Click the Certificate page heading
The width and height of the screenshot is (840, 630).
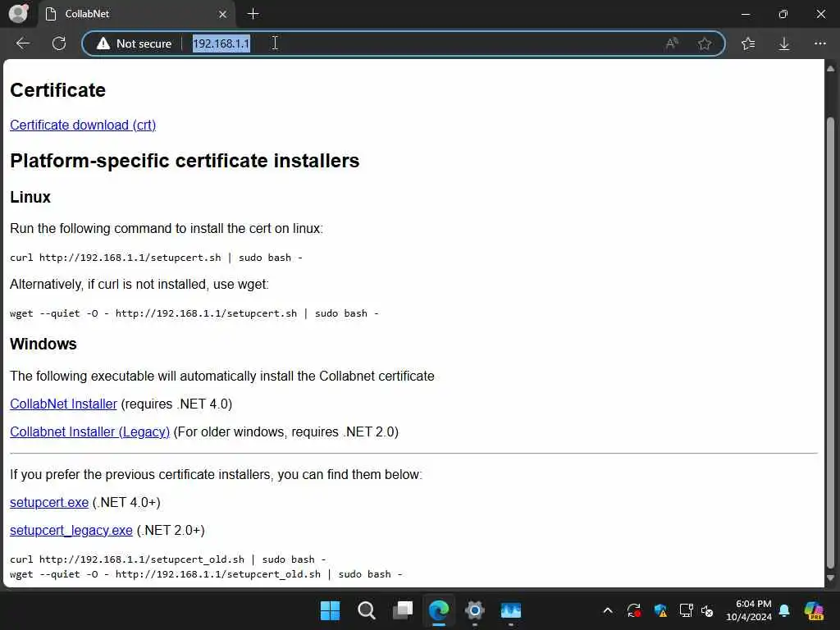click(x=58, y=90)
